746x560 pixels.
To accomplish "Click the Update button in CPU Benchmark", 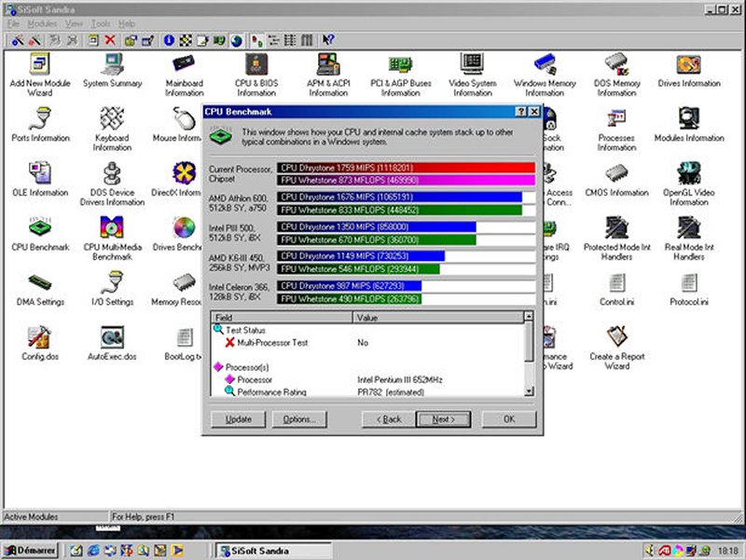I will pyautogui.click(x=239, y=419).
